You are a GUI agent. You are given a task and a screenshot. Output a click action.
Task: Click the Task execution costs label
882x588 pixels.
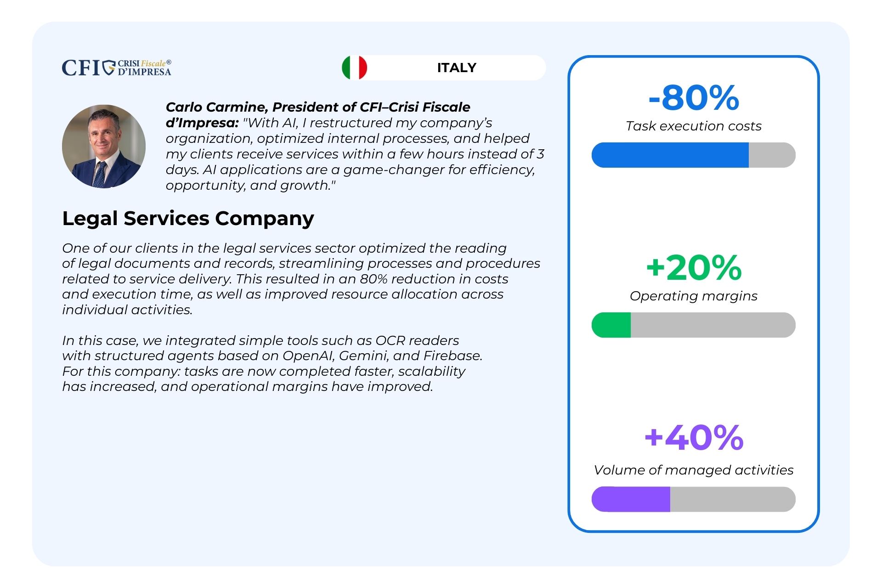694,126
